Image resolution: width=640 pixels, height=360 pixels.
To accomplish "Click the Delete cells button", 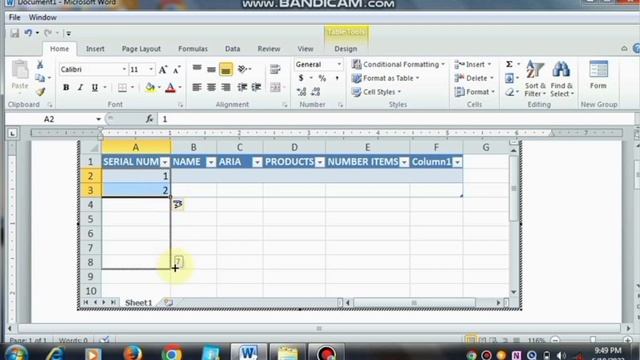I will coord(473,78).
